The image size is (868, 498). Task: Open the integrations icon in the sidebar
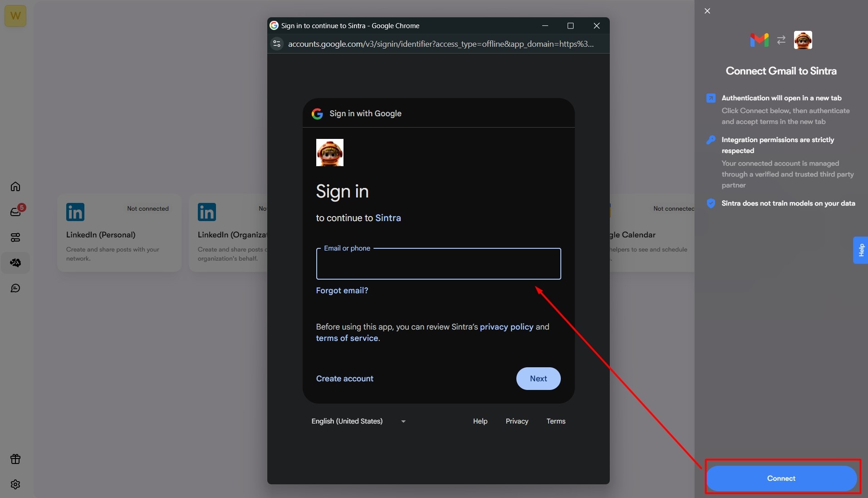[x=15, y=237]
